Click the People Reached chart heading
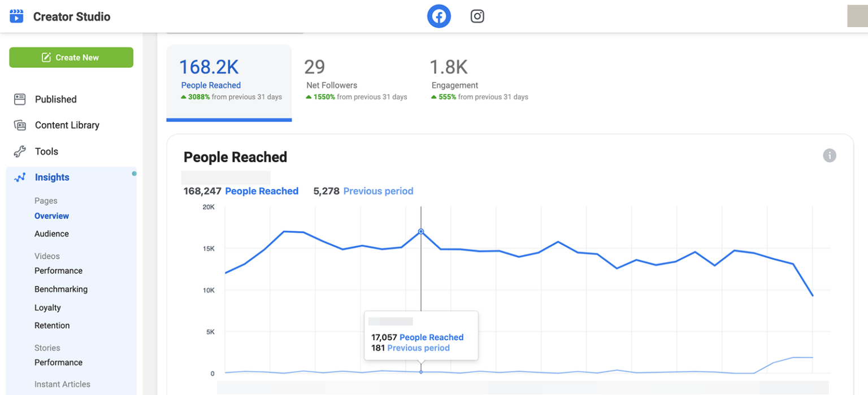Viewport: 868px width, 395px height. coord(236,157)
